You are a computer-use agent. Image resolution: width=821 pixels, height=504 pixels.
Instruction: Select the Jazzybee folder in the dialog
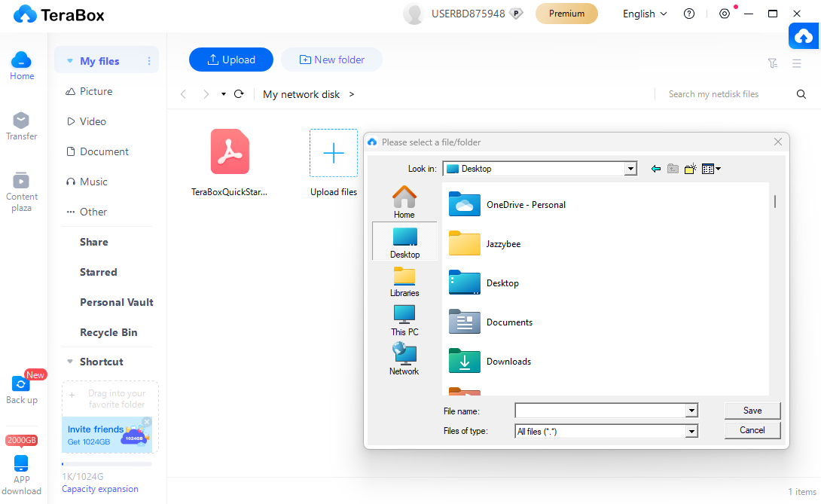pyautogui.click(x=485, y=244)
